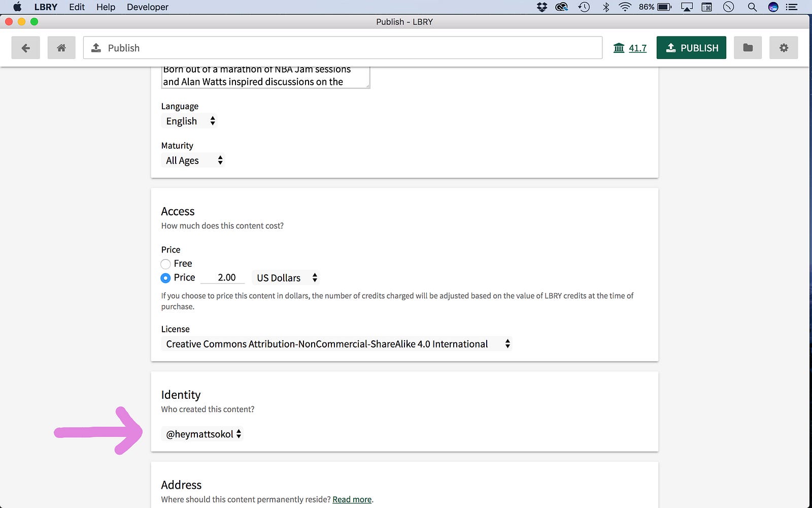Open the Apple menu

(17, 7)
